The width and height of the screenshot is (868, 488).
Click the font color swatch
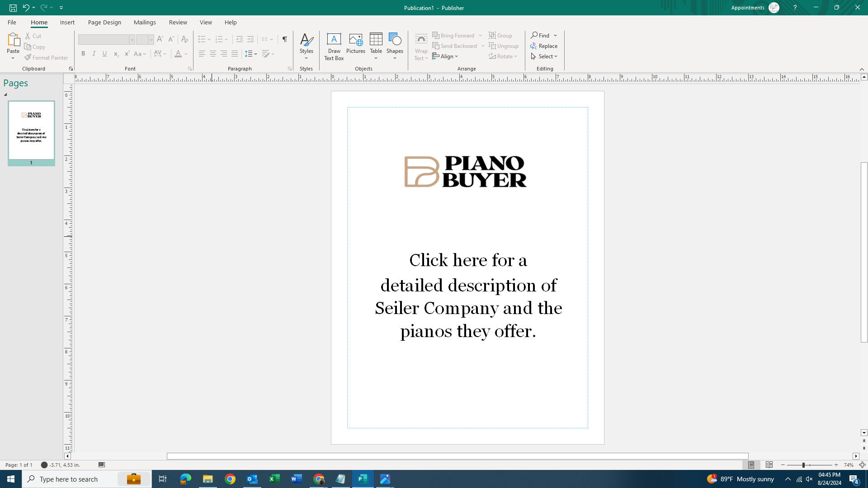[x=178, y=54]
